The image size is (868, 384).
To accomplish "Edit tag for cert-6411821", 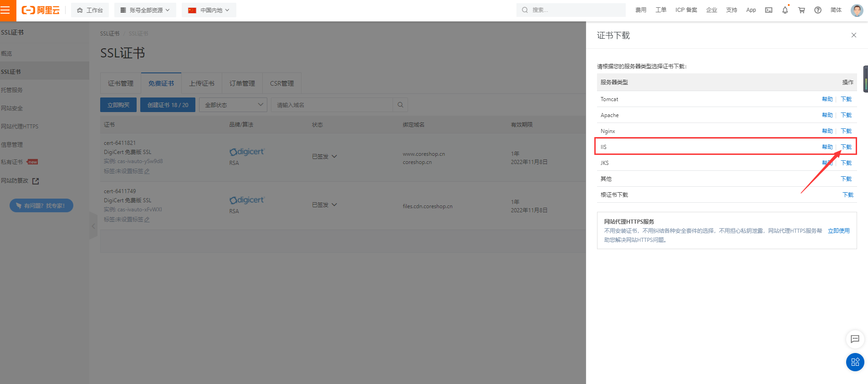I will point(147,171).
